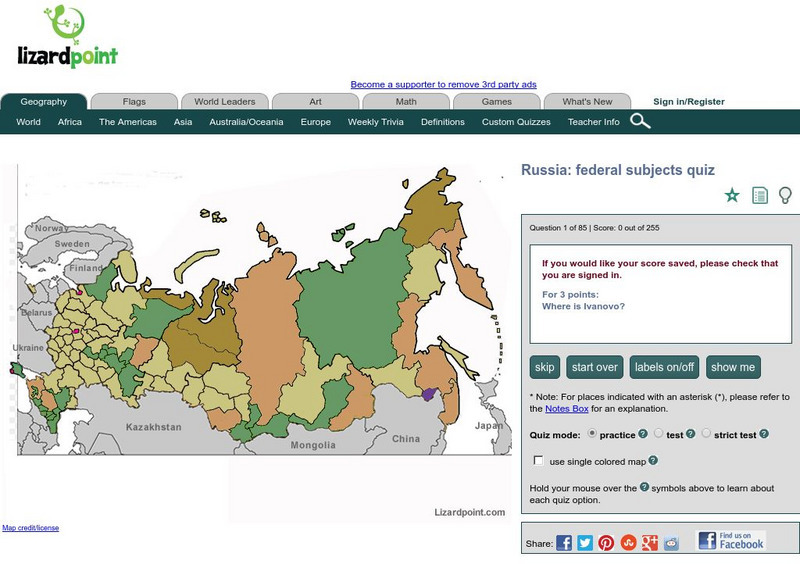Open Teacher Info menu item

[594, 122]
